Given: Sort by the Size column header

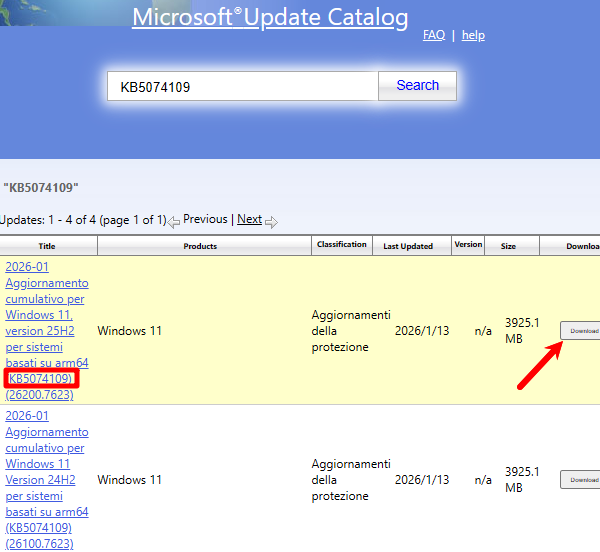Looking at the screenshot, I should click(509, 246).
